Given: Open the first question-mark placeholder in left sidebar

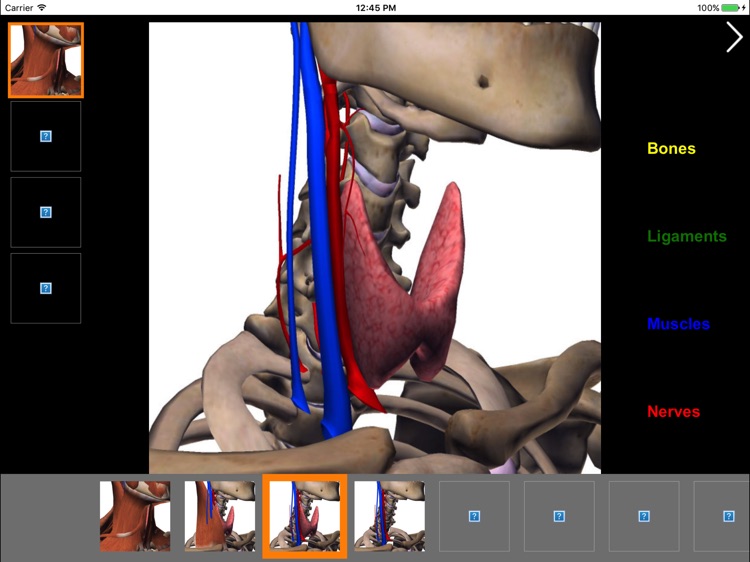Looking at the screenshot, I should (x=46, y=136).
